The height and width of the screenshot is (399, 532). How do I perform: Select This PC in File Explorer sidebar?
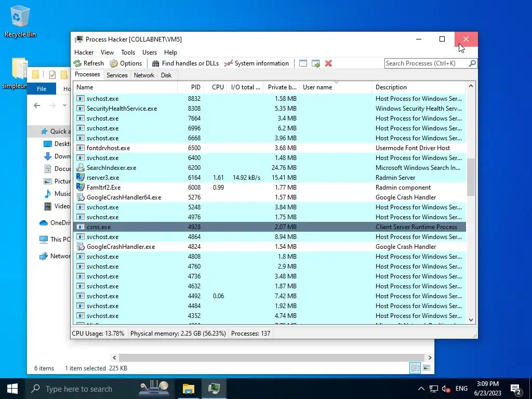pyautogui.click(x=55, y=239)
